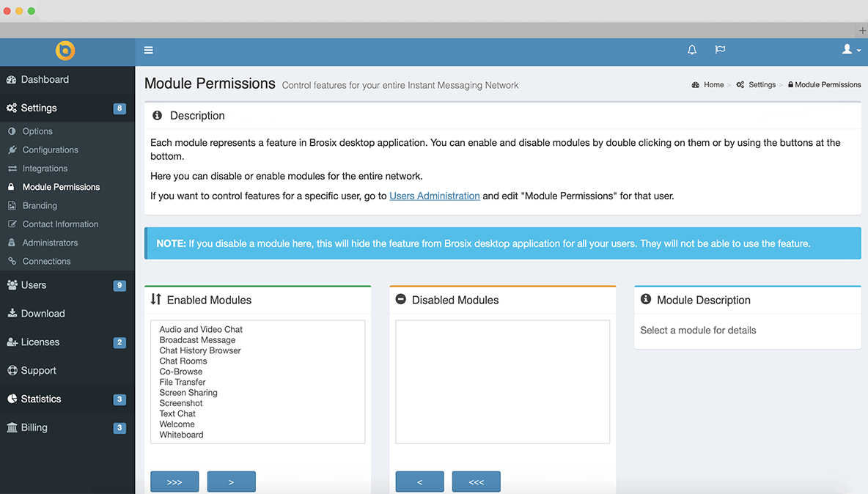The height and width of the screenshot is (494, 868).
Task: Toggle the hamburger sidebar menu
Action: 148,51
